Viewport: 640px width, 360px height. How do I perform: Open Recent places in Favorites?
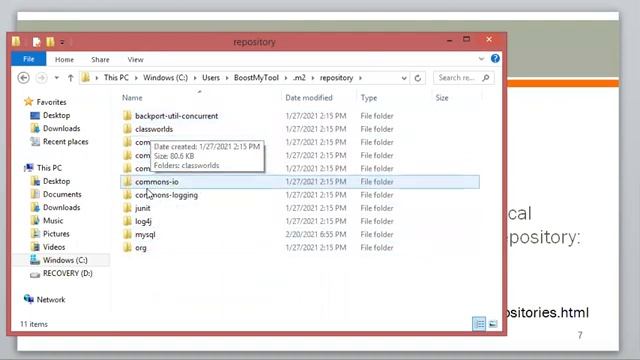[66, 142]
